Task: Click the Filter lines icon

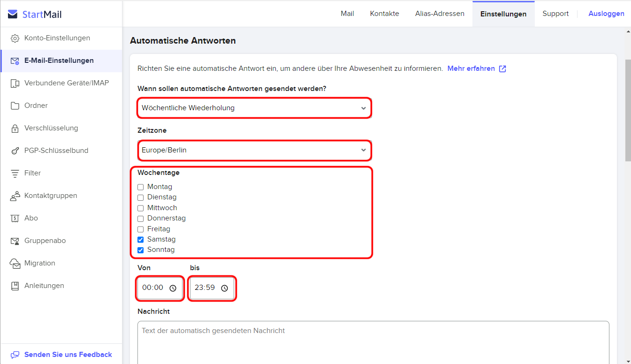Action: [x=15, y=173]
